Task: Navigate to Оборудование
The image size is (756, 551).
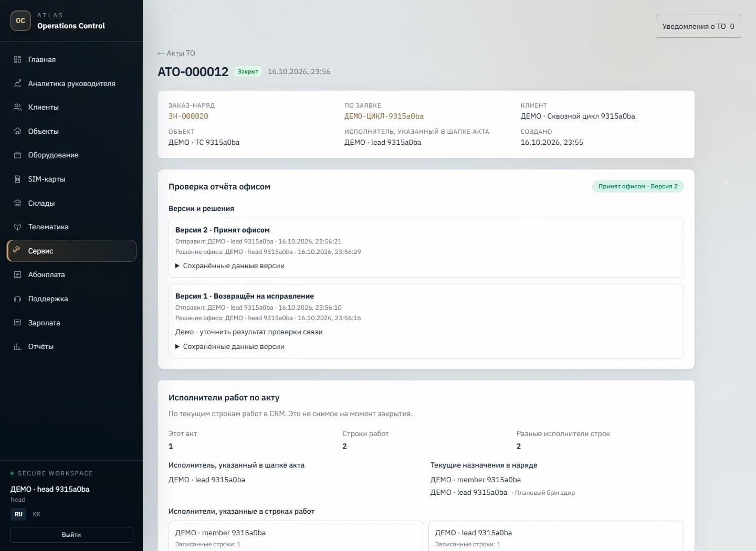Action: coord(71,155)
